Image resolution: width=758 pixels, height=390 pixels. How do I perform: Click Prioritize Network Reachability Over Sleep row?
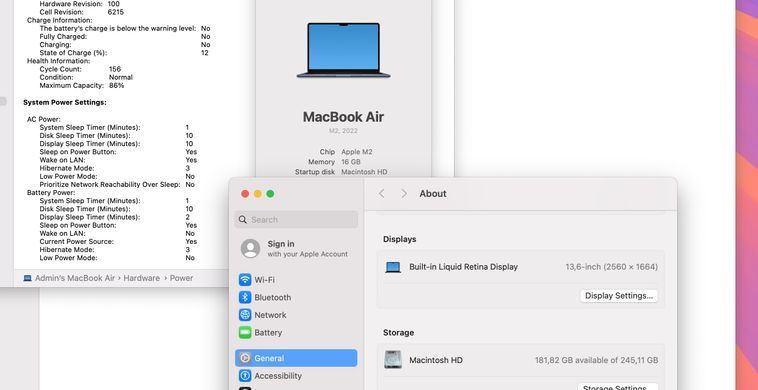[117, 185]
